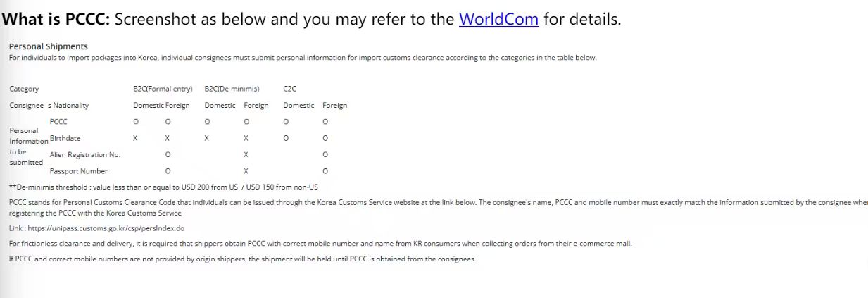Select "Personal Information to be submitted" label
Image resolution: width=868 pixels, height=298 pixels.
click(x=27, y=147)
